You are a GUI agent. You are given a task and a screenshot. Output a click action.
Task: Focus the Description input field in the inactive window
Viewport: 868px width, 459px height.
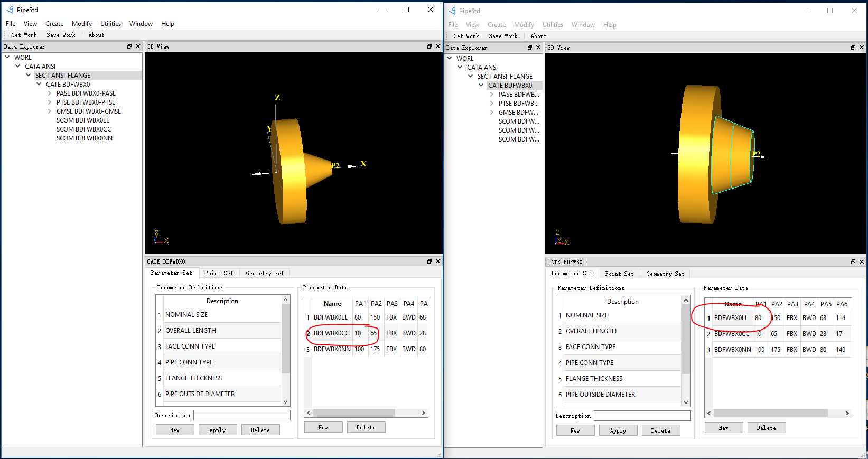[642, 416]
